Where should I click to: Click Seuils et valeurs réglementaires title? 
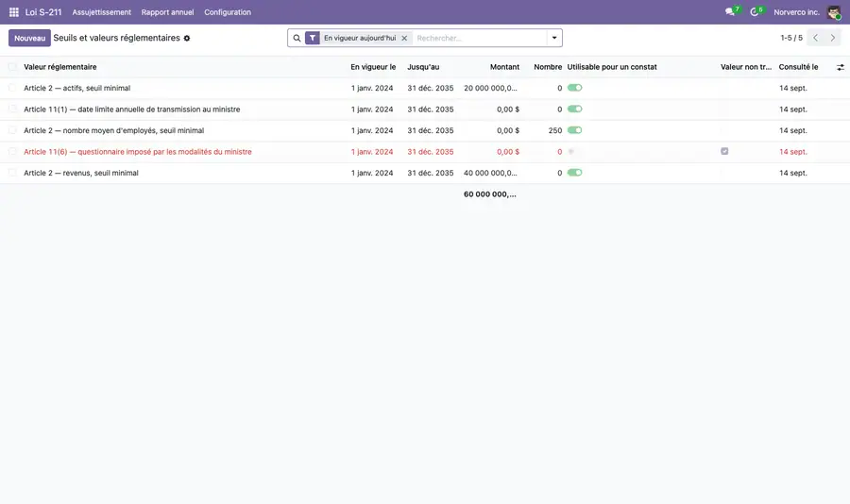[x=116, y=38]
